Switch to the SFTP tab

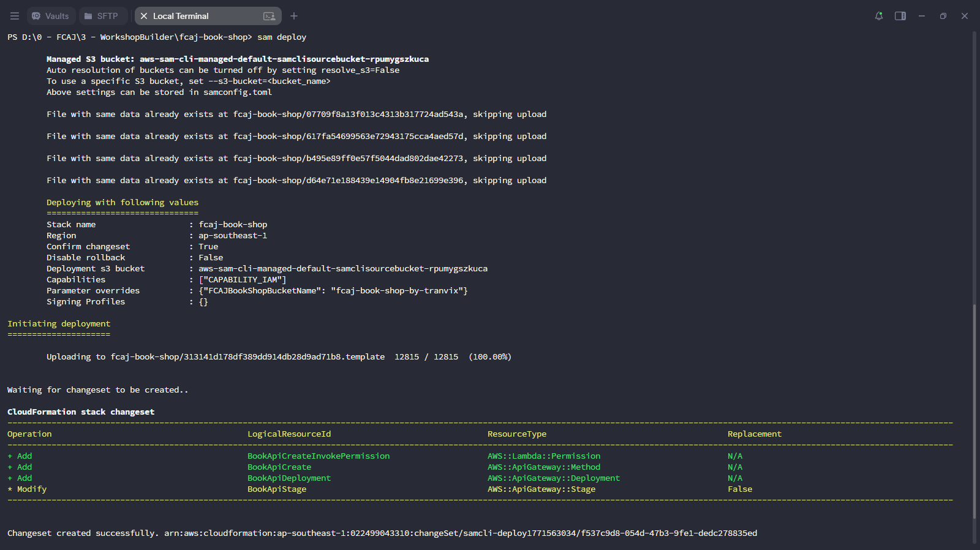(102, 16)
